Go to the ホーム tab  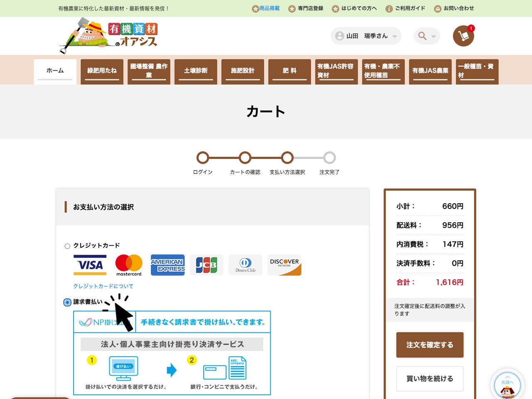(55, 71)
